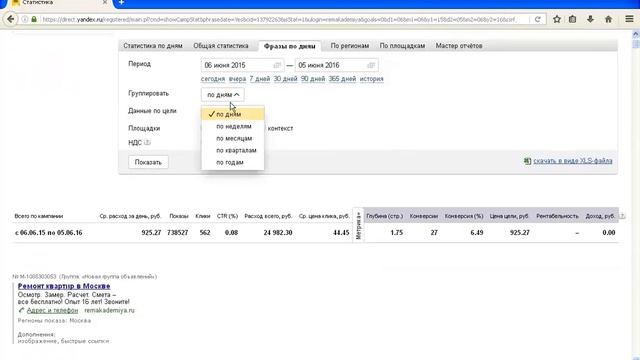640x360 pixels.
Task: Open the browser hamburger menu
Action: point(629,19)
